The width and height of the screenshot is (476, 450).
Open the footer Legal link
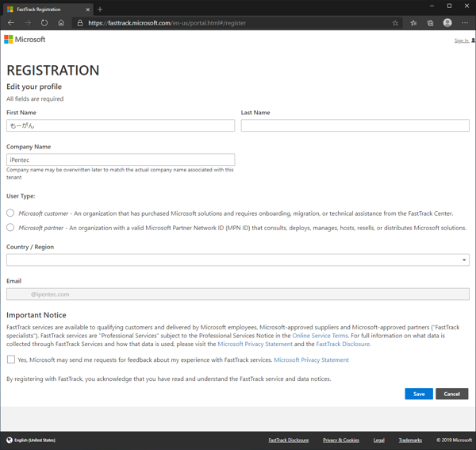379,440
